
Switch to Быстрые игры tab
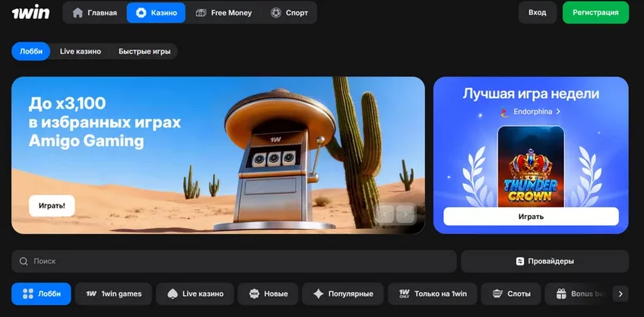coord(144,52)
